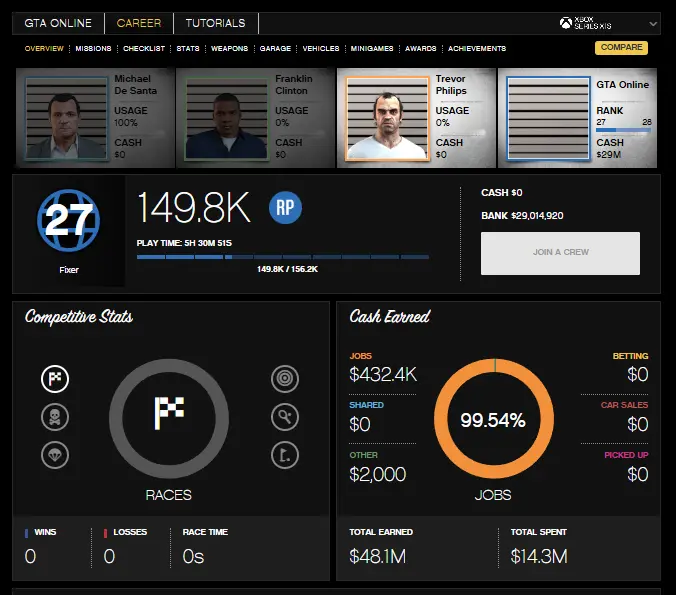Select the Franklin Clinton character card
This screenshot has height=595, width=676.
click(x=256, y=118)
